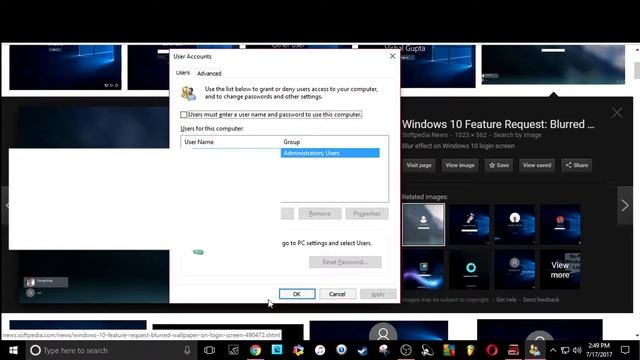The height and width of the screenshot is (360, 640).
Task: Close the User Accounts dialog window
Action: (392, 56)
